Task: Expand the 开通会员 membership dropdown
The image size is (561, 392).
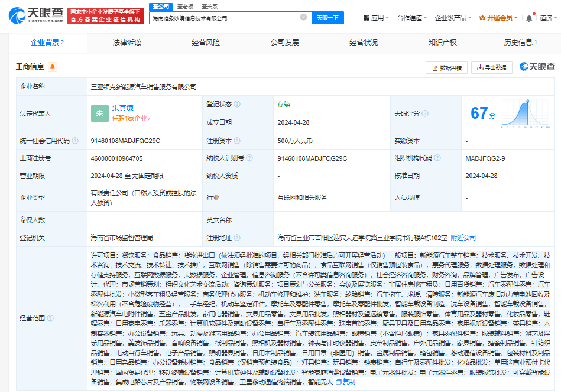Action: (x=498, y=18)
